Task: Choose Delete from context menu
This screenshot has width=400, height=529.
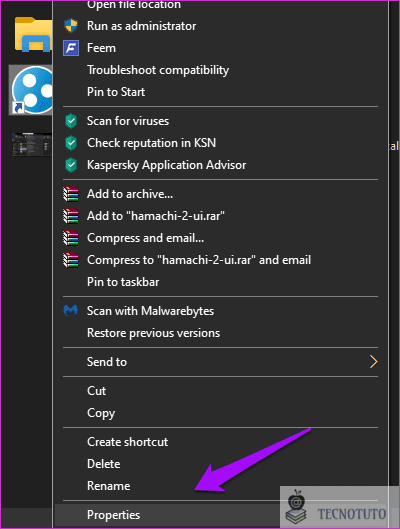Action: click(104, 464)
